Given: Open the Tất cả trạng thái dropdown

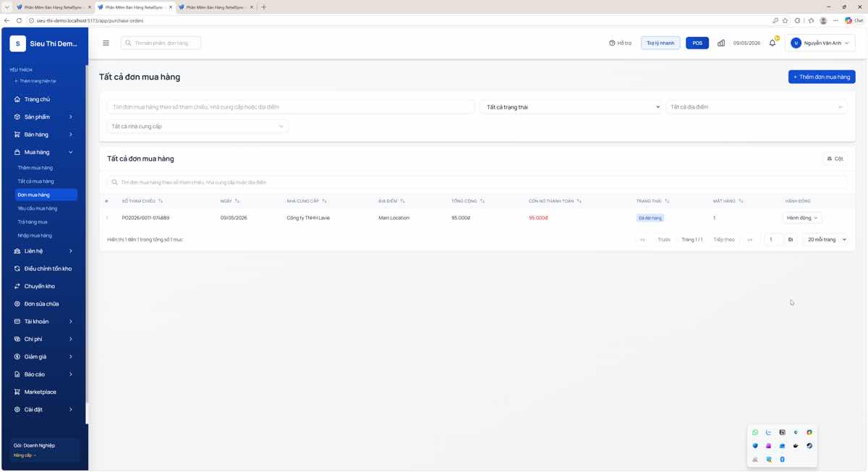Looking at the screenshot, I should tap(571, 107).
